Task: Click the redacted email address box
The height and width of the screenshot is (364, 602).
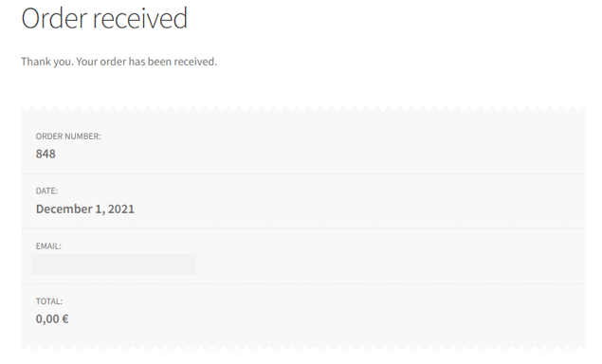Action: pos(114,264)
